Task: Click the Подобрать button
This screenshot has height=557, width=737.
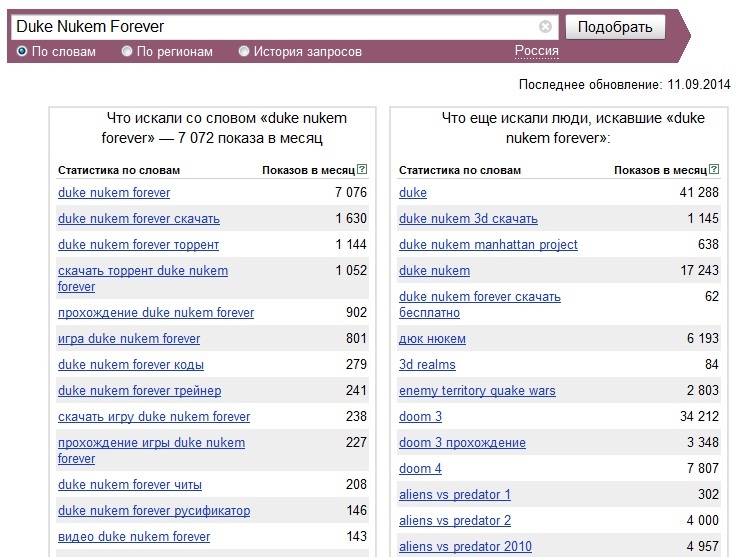Action: (x=615, y=27)
